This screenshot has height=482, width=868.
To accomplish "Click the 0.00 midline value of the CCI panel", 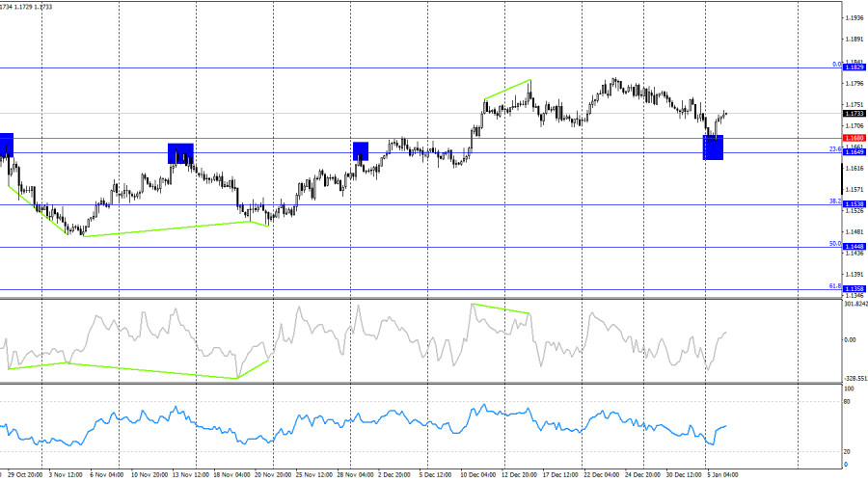I will tap(850, 339).
